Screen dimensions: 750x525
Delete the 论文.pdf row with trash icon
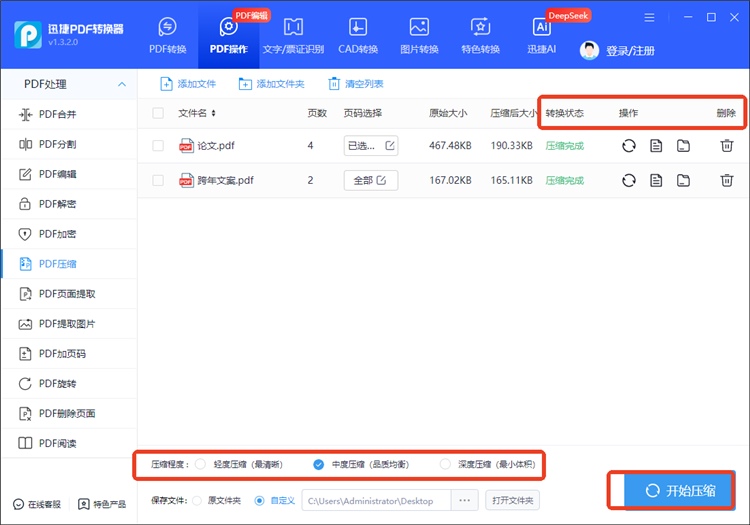[726, 146]
